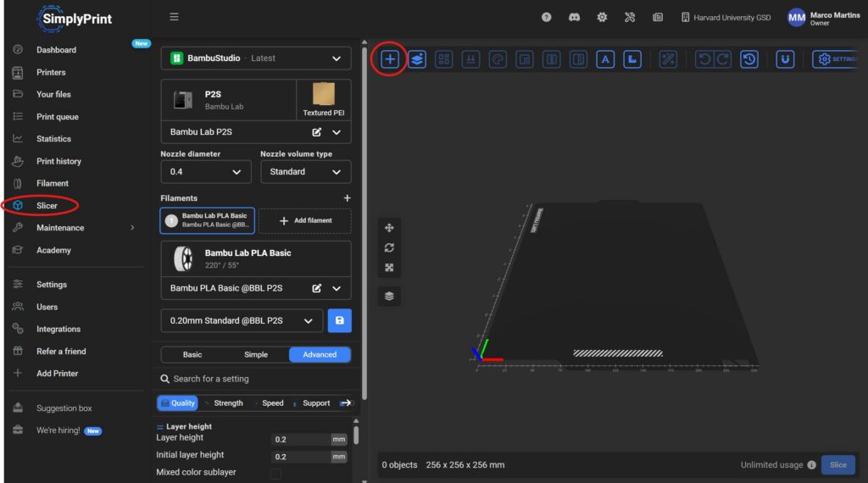Toggle the magnet snapping icon

[785, 59]
